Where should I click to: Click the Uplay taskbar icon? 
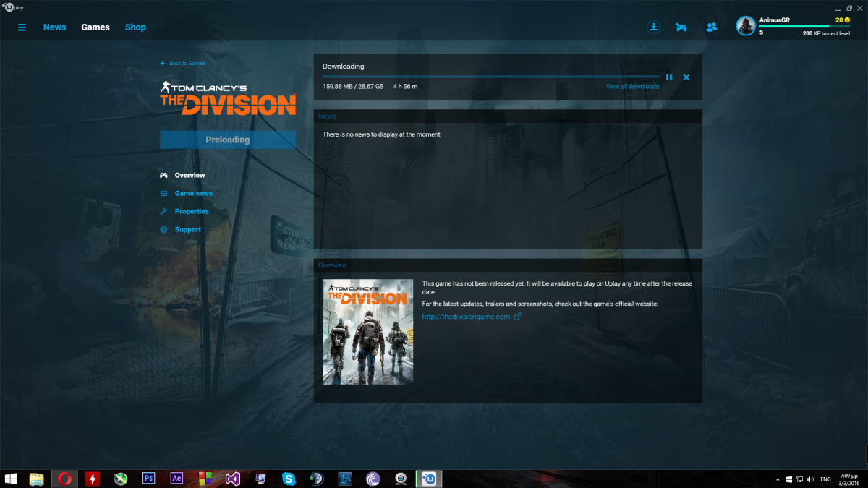[429, 479]
